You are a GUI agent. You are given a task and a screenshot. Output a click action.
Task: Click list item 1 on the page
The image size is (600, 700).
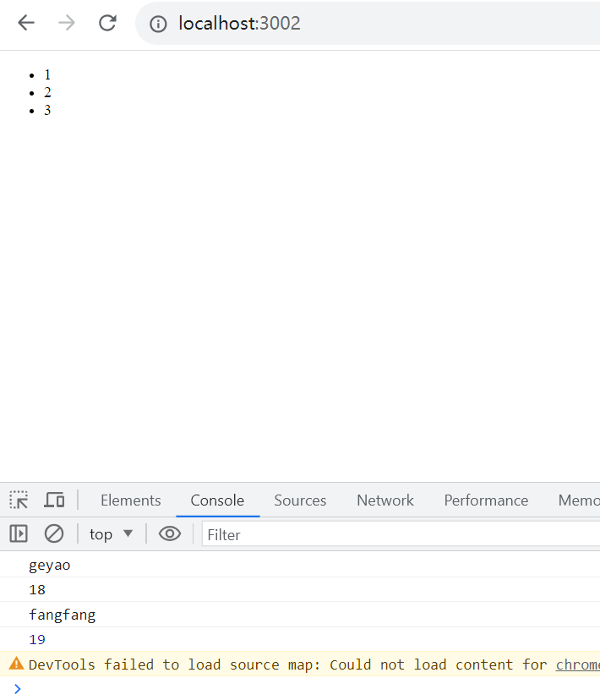(47, 74)
